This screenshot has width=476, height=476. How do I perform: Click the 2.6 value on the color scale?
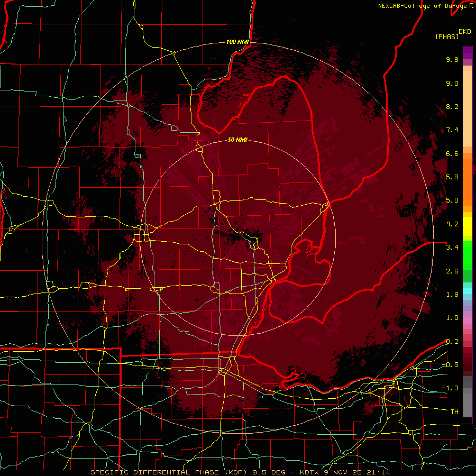pyautogui.click(x=452, y=271)
